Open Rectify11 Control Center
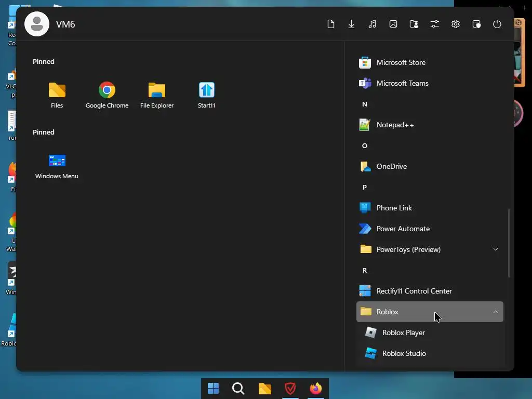Viewport: 532px width, 399px height. click(x=430, y=291)
